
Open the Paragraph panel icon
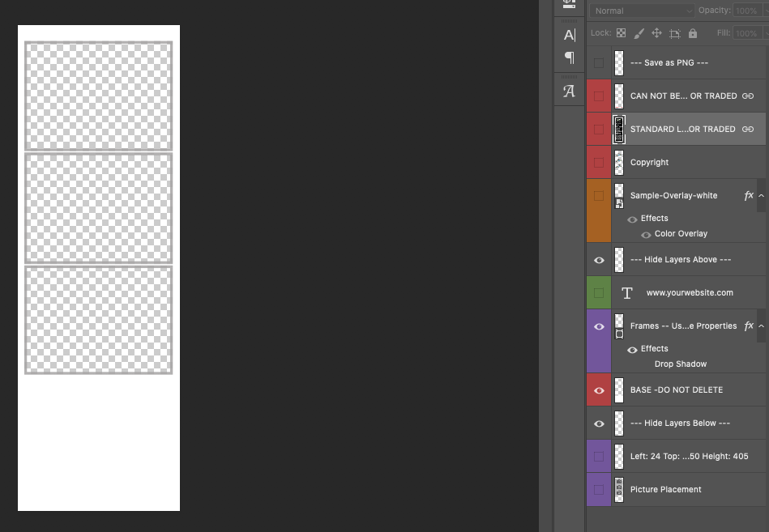pyautogui.click(x=569, y=57)
